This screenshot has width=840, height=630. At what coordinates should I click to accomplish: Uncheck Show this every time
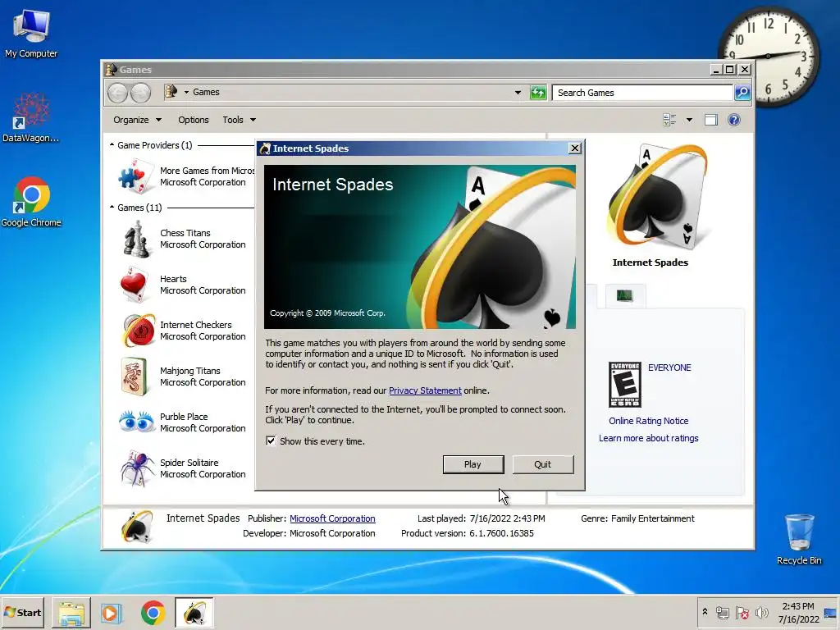click(x=271, y=441)
